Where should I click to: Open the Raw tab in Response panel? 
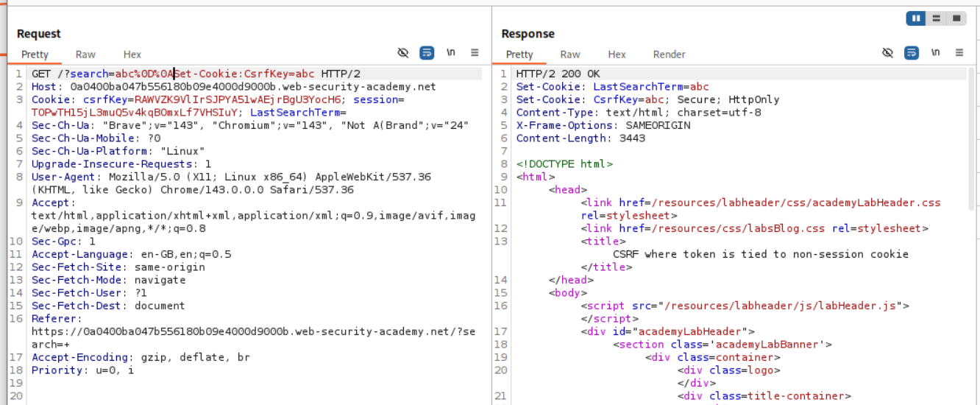tap(570, 54)
